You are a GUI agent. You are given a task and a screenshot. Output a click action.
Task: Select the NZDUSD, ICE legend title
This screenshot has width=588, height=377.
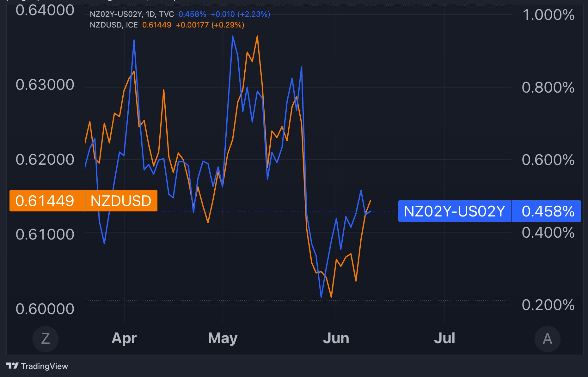[x=114, y=25]
